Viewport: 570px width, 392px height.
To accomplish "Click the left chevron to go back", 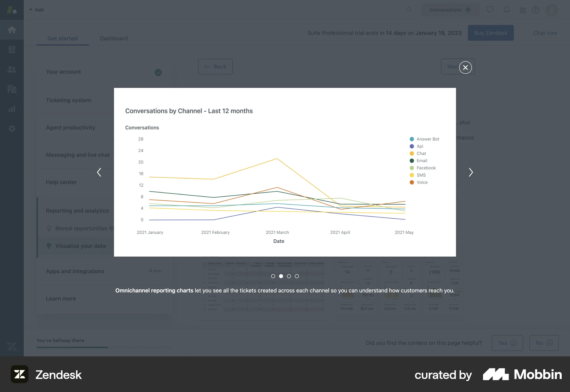I will tap(99, 172).
